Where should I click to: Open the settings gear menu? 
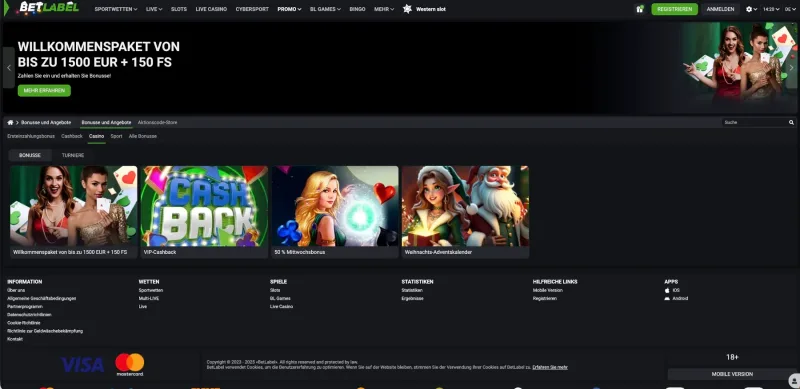(749, 9)
